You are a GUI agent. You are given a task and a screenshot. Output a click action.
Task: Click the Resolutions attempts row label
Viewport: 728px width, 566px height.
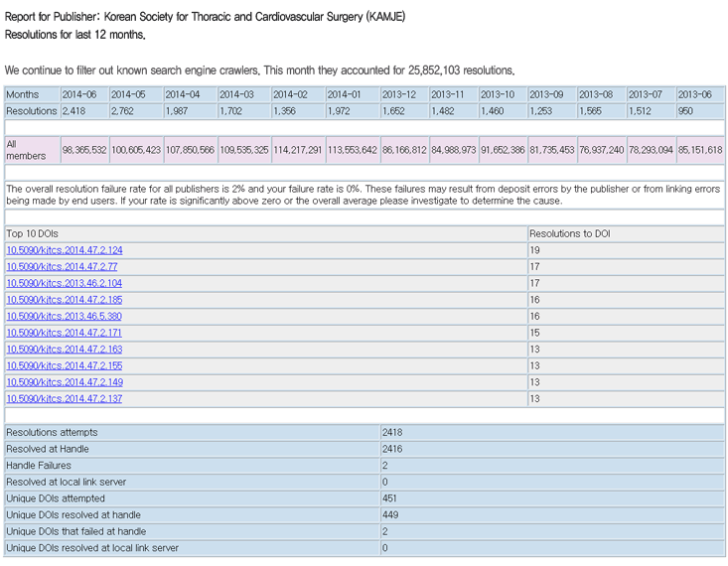tap(52, 433)
